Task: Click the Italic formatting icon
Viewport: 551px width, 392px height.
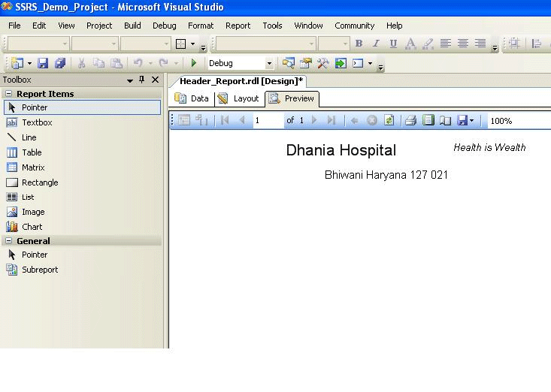Action: (376, 44)
